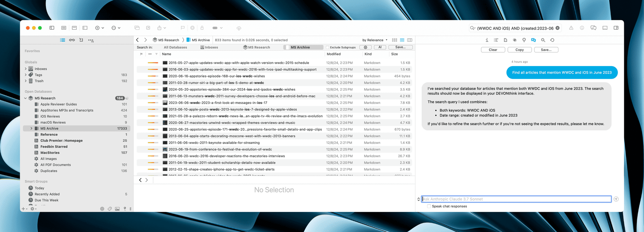Open the label color dropdown in toolbar

pyautogui.click(x=217, y=28)
